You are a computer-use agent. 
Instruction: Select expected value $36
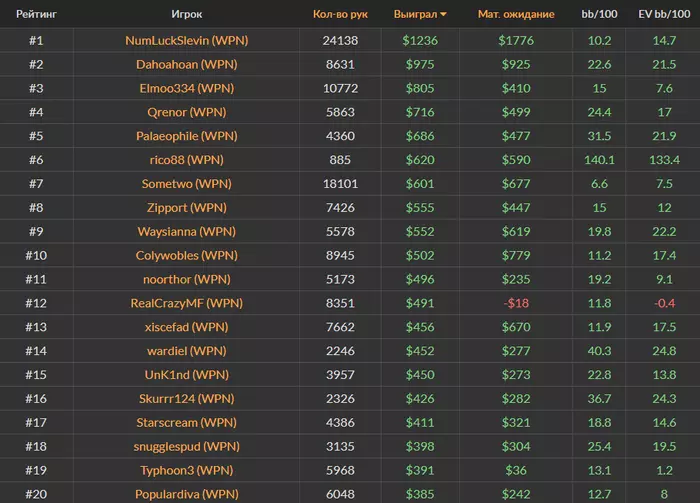(x=516, y=470)
